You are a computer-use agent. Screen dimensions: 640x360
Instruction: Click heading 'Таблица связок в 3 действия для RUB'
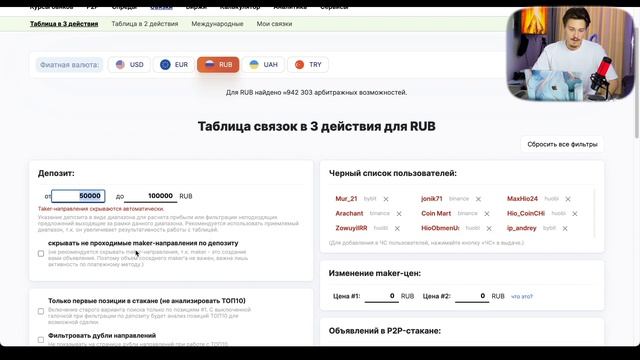click(316, 126)
